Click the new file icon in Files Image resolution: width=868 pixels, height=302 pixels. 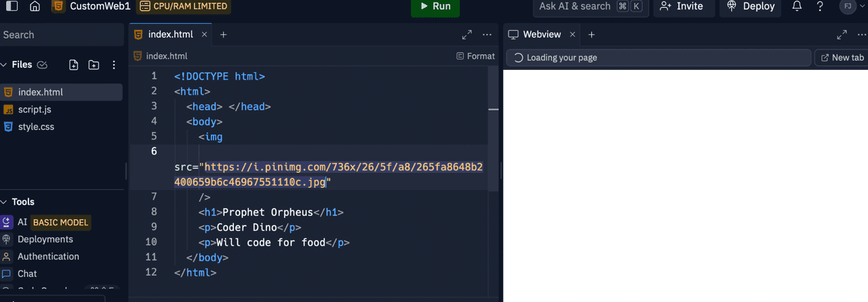[74, 65]
